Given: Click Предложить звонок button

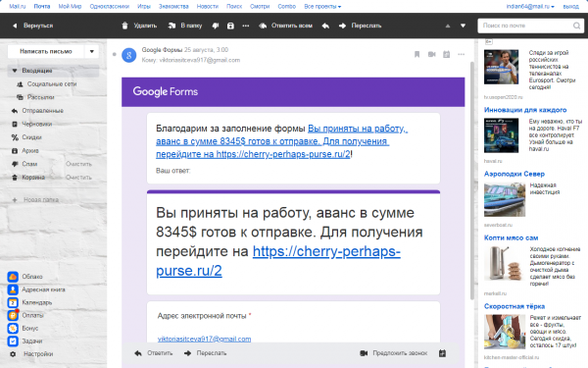Looking at the screenshot, I should [x=393, y=353].
